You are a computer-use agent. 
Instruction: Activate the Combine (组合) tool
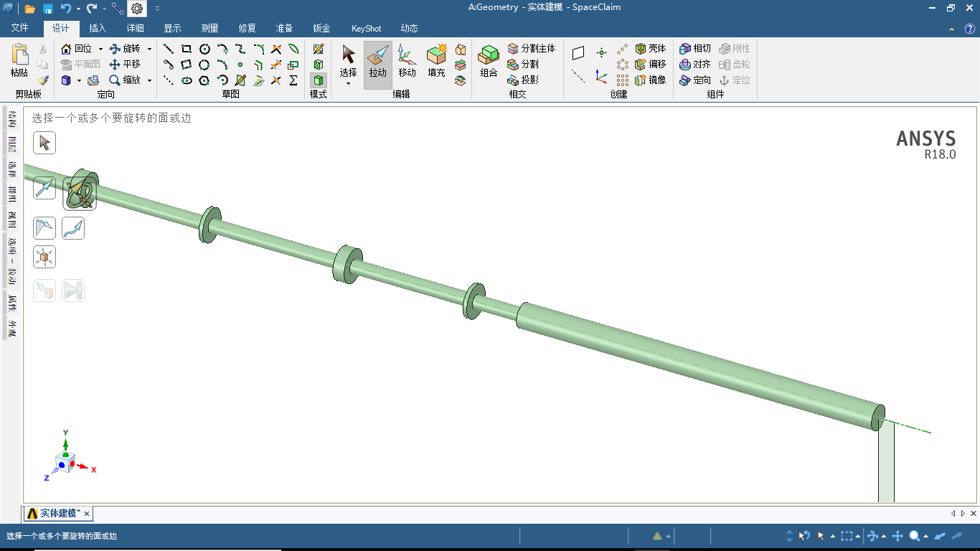coord(489,61)
